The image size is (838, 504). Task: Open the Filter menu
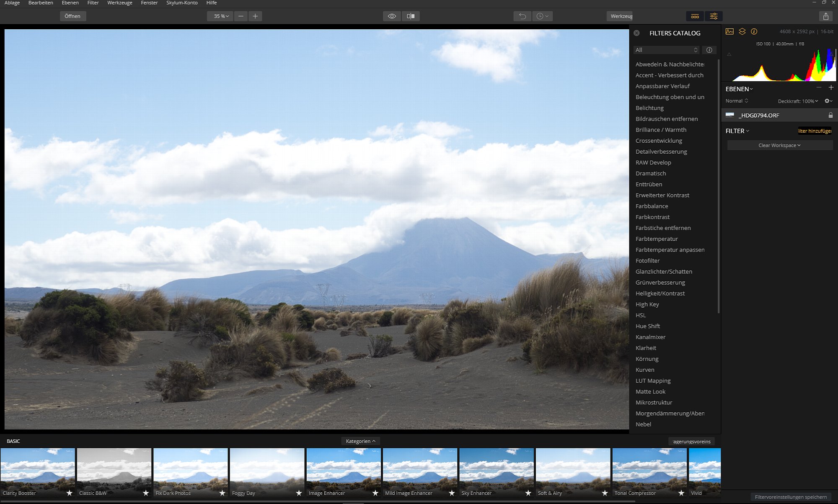click(x=93, y=3)
